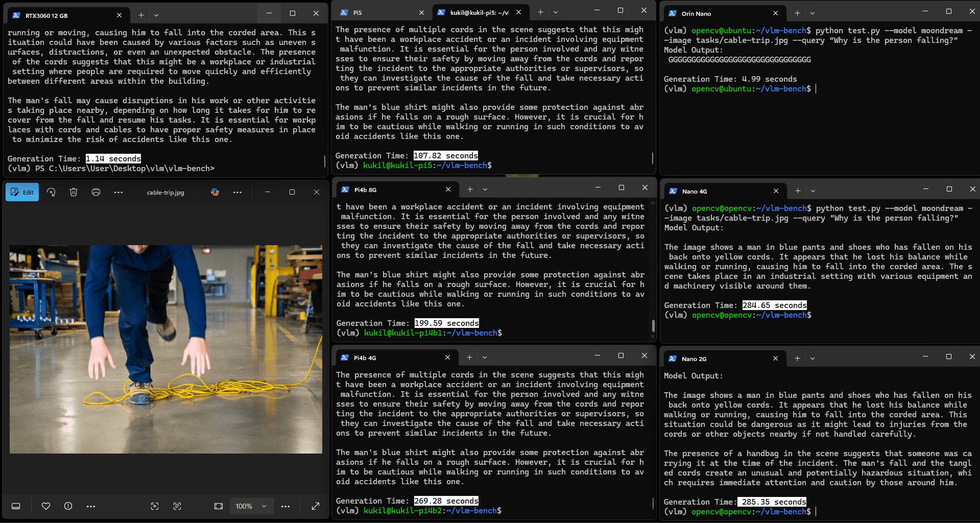Select the Nano 4G tab
Screen dimensions: 980x523
point(724,191)
